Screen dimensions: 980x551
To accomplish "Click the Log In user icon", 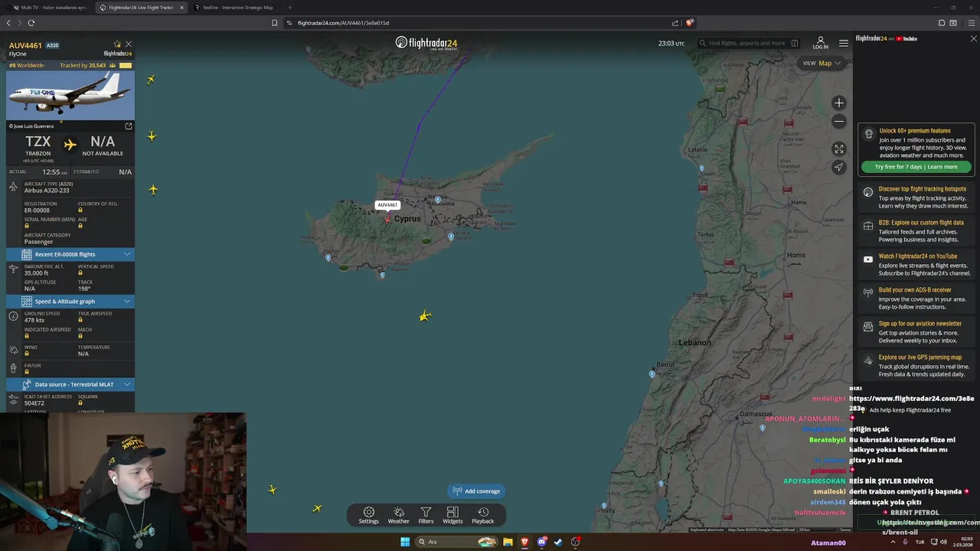I will pyautogui.click(x=821, y=42).
